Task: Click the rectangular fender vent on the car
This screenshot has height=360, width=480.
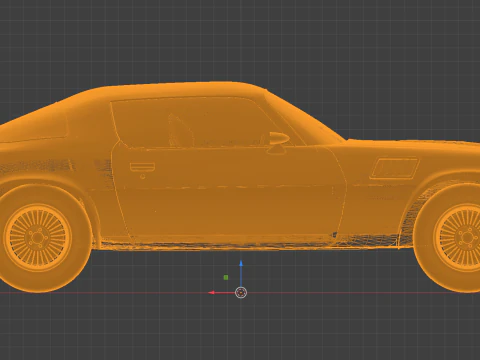Action: pyautogui.click(x=394, y=168)
